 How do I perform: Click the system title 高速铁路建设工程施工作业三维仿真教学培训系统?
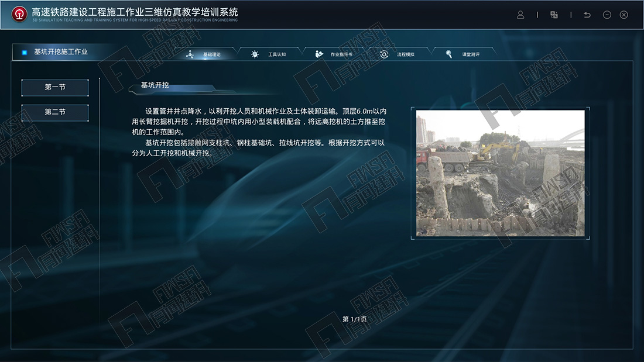point(135,12)
